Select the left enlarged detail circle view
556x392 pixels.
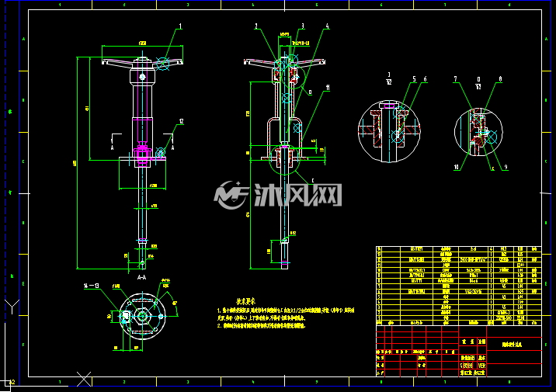389,131
